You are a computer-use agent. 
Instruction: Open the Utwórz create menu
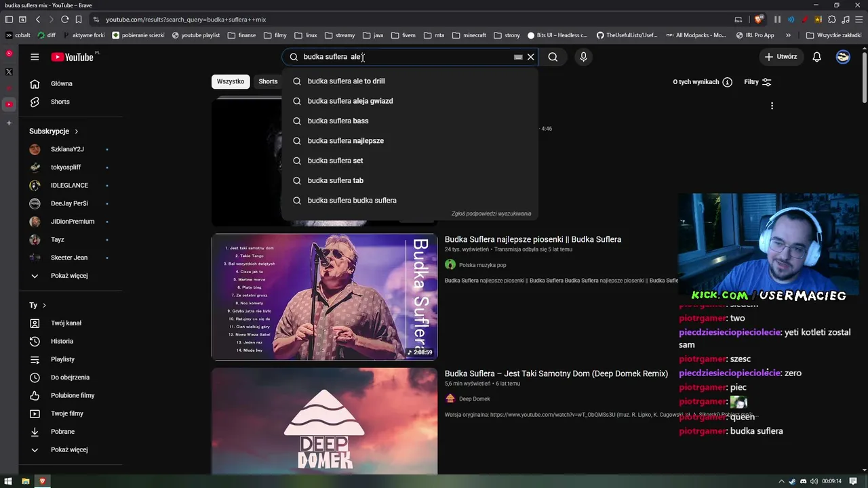pyautogui.click(x=781, y=57)
